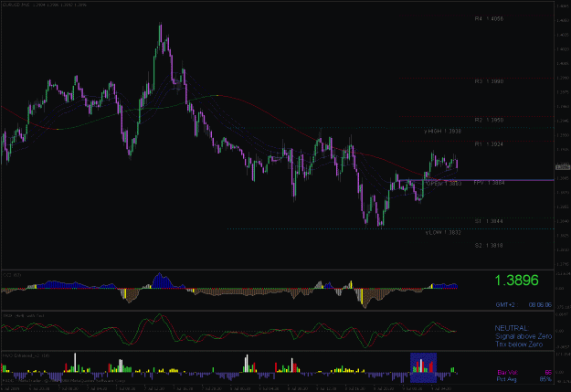Click the large green 1.3896 price readout
This screenshot has width=571, height=392.
[x=516, y=281]
